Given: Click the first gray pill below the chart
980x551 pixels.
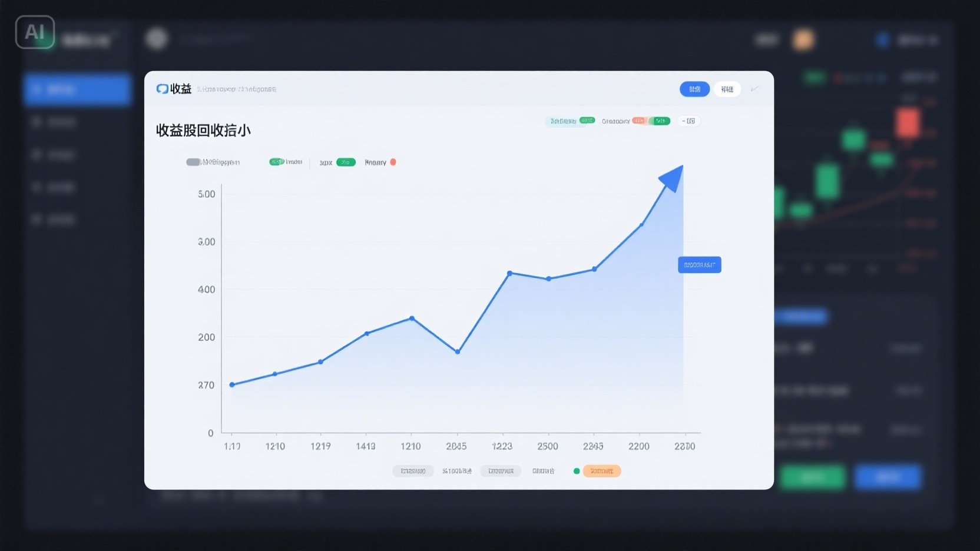Looking at the screenshot, I should [413, 471].
